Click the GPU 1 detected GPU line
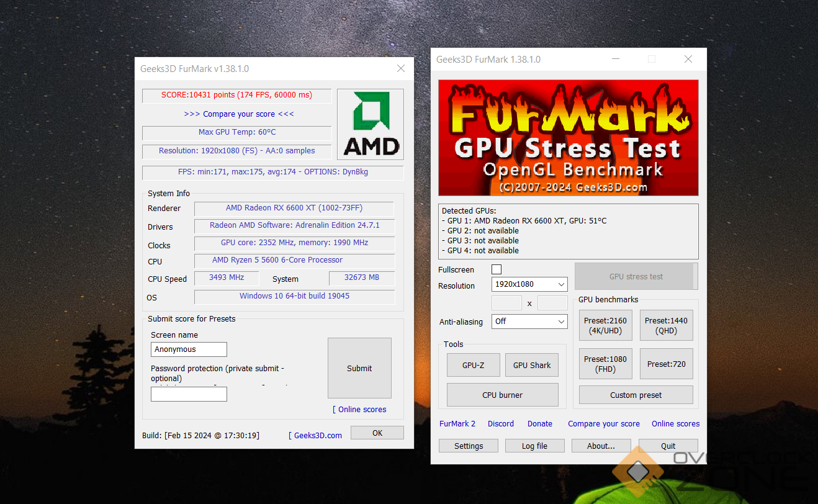This screenshot has height=504, width=818. (x=524, y=221)
